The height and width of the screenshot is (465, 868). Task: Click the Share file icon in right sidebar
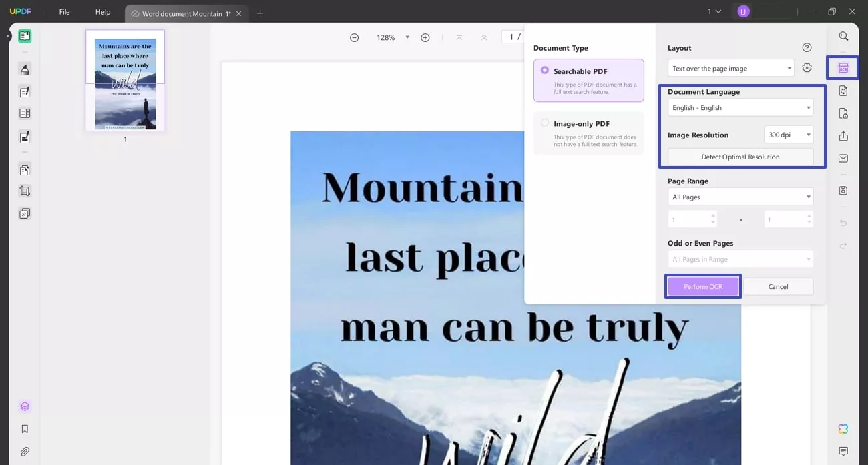(843, 136)
